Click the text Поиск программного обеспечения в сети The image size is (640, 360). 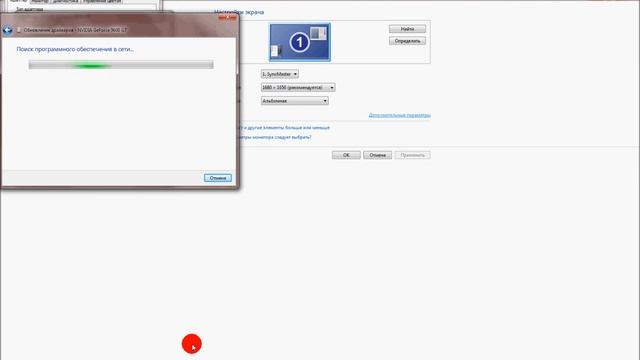(75, 49)
